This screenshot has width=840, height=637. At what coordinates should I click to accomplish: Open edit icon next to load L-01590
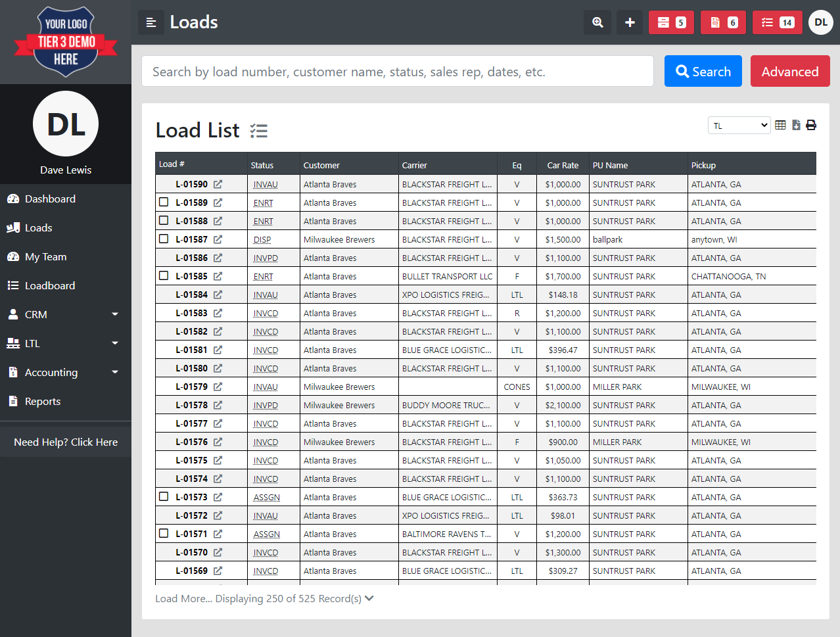tap(218, 184)
